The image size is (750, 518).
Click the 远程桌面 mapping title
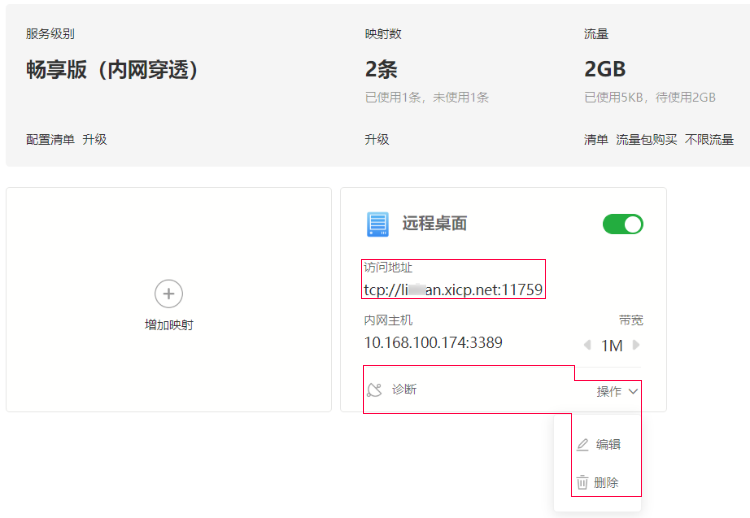pyautogui.click(x=434, y=223)
